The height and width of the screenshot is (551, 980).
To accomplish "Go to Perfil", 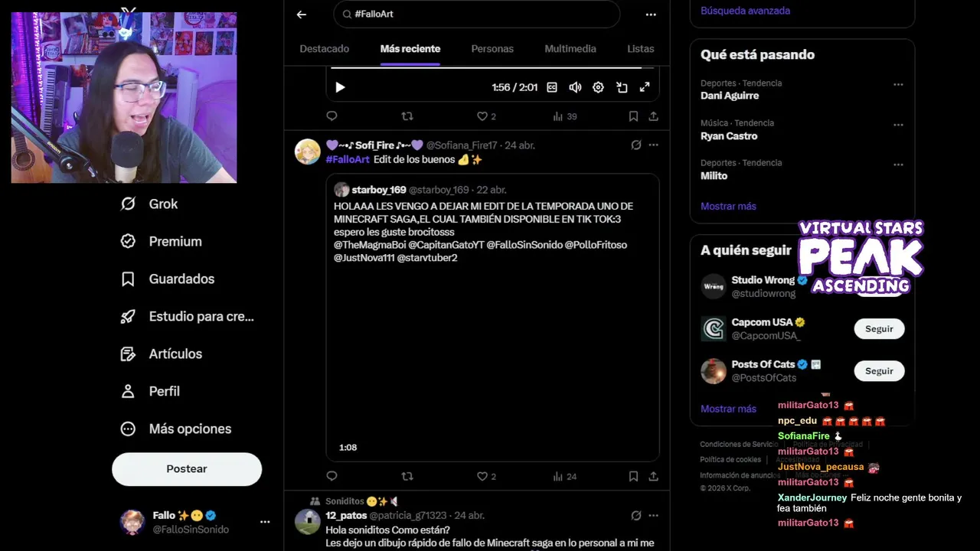I will [x=150, y=391].
